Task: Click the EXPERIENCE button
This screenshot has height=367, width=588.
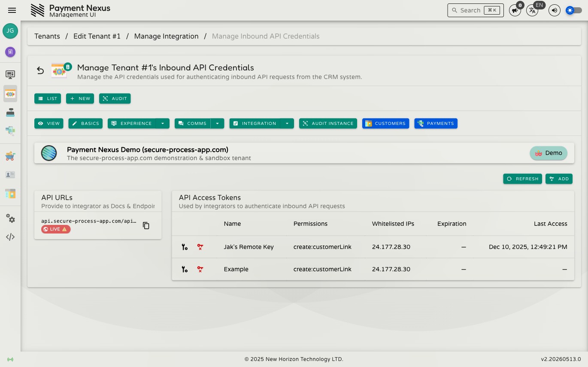Action: point(132,123)
